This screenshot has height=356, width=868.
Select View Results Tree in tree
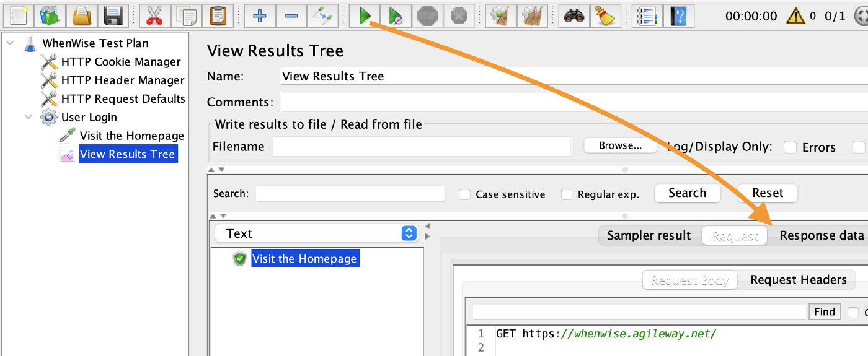pos(128,154)
